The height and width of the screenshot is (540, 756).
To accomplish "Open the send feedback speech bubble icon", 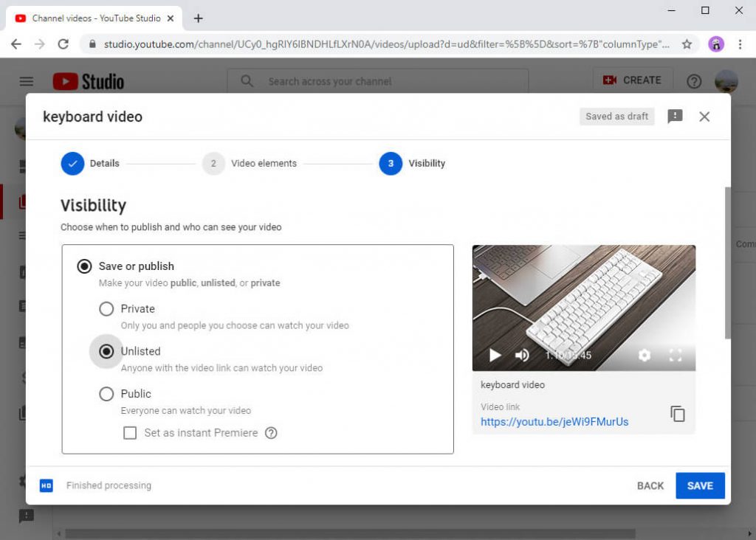I will click(674, 116).
